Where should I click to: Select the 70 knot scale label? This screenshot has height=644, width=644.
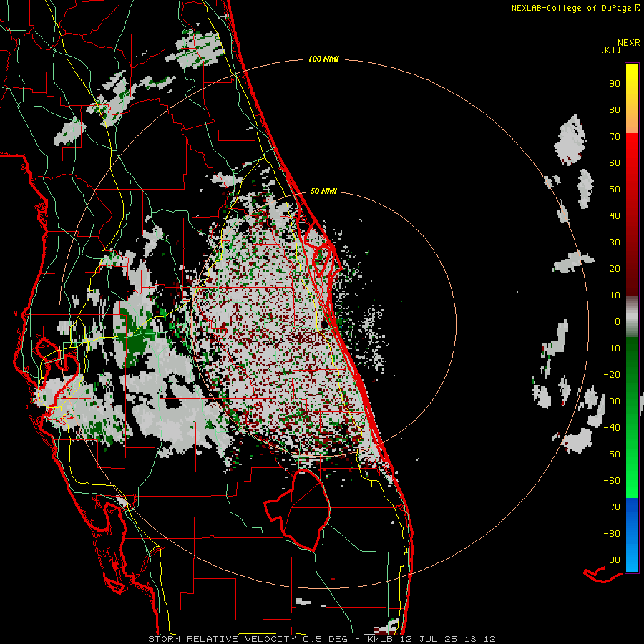[x=615, y=137]
